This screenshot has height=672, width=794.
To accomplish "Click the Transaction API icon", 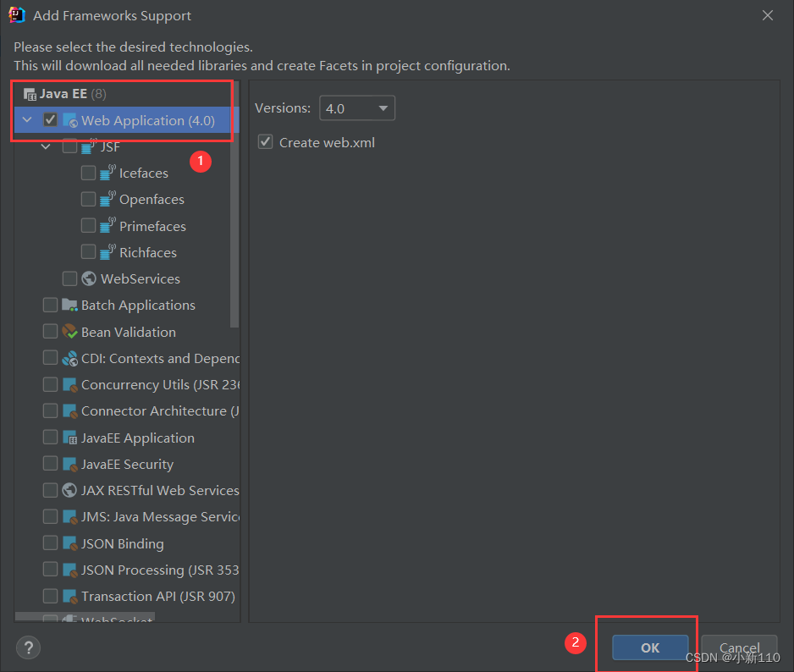I will [70, 597].
